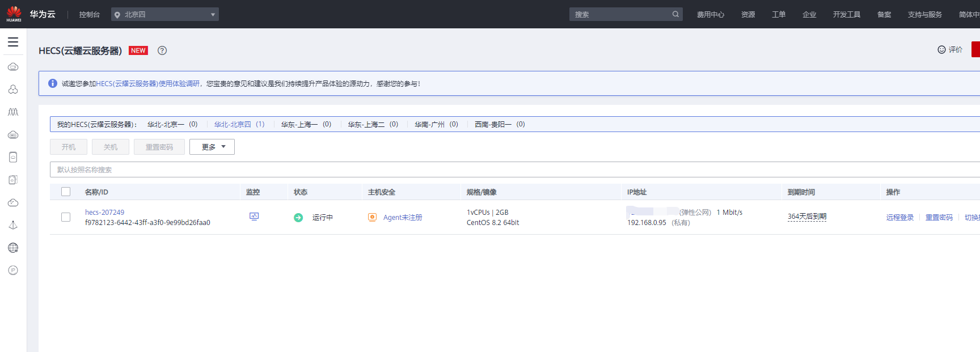Click the orange host security shield icon
Image resolution: width=980 pixels, height=352 pixels.
(x=372, y=217)
